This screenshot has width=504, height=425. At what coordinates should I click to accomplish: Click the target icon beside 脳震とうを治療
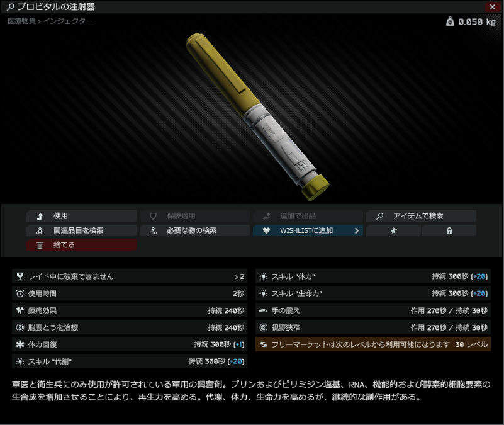coord(20,327)
